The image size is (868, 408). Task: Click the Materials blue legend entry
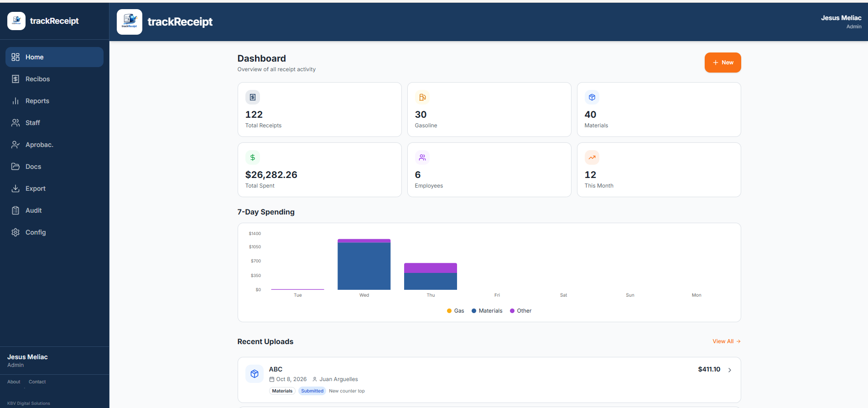(x=487, y=311)
